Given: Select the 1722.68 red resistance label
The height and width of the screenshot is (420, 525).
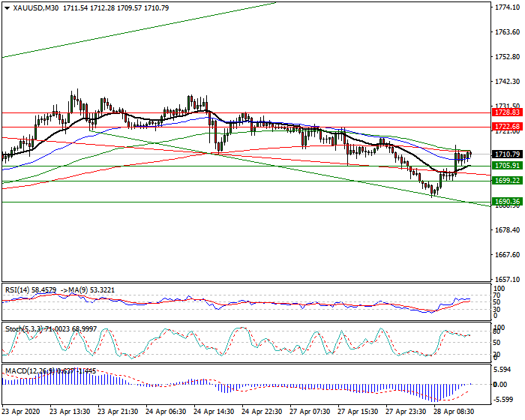Looking at the screenshot, I should (508, 127).
